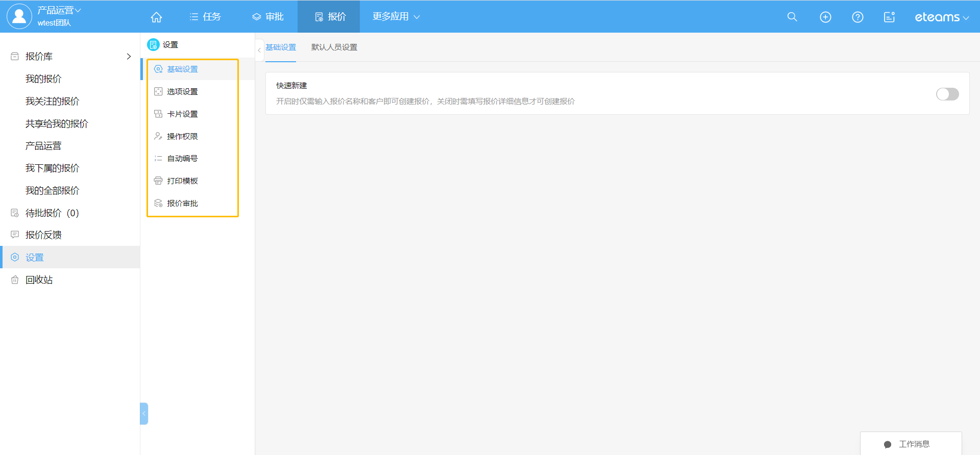Open the search magnifier icon
Viewport: 980px width, 455px height.
click(x=792, y=17)
